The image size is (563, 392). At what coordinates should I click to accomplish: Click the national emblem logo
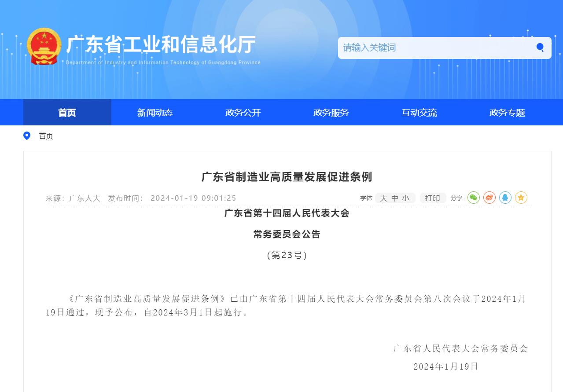coord(44,46)
